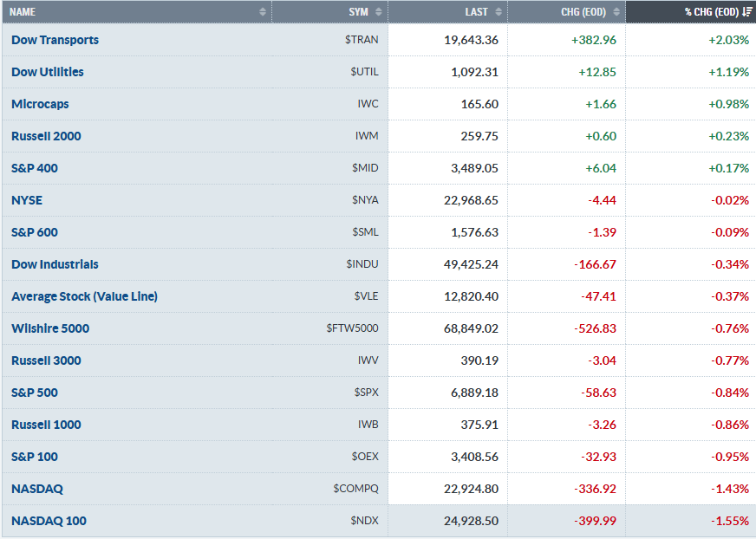The width and height of the screenshot is (756, 539).
Task: Click the NAME column sort icon
Action: click(263, 12)
